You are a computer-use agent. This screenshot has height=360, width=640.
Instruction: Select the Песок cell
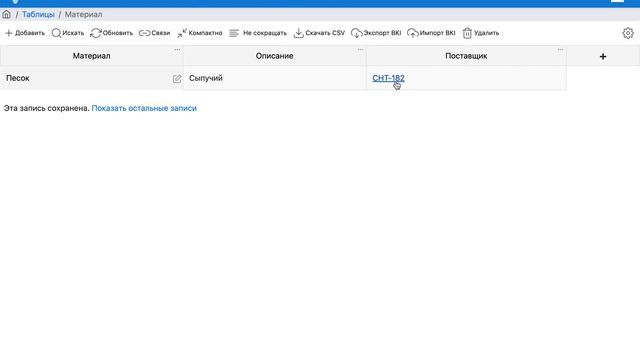pos(91,78)
